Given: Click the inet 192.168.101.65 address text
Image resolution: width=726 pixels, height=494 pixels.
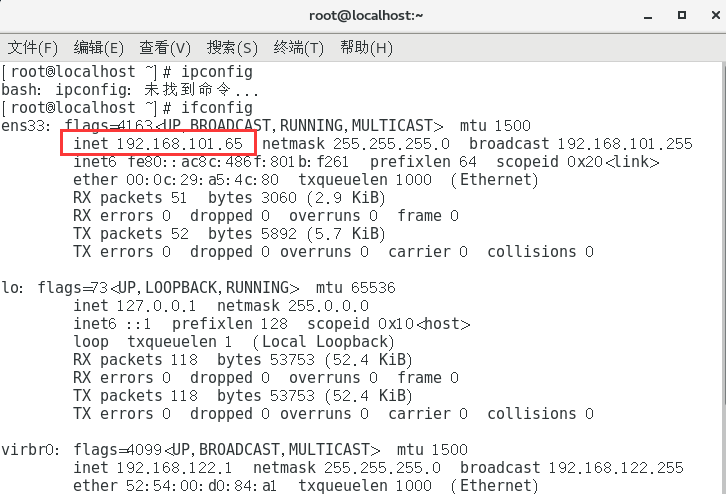Looking at the screenshot, I should click(158, 144).
